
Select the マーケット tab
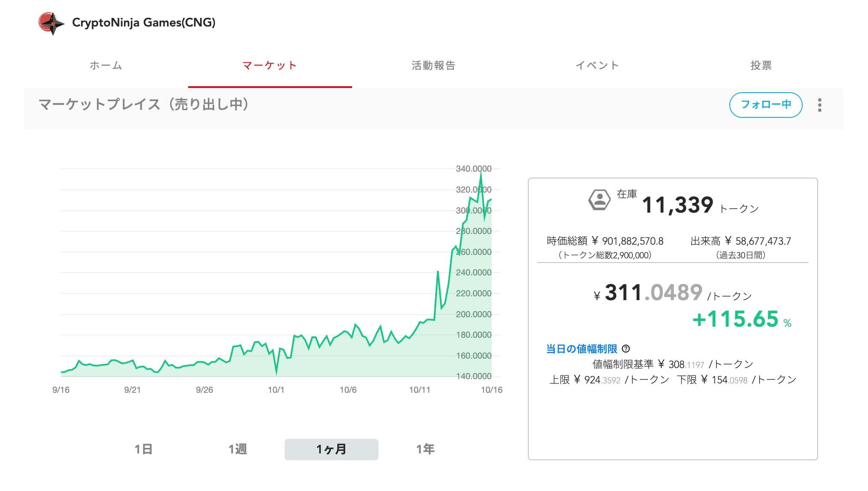coord(270,65)
